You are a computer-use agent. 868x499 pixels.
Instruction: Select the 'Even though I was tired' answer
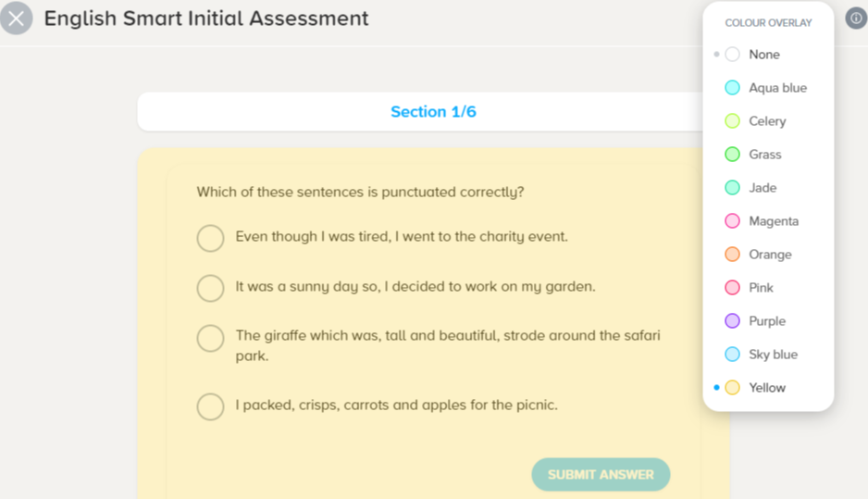click(x=211, y=238)
